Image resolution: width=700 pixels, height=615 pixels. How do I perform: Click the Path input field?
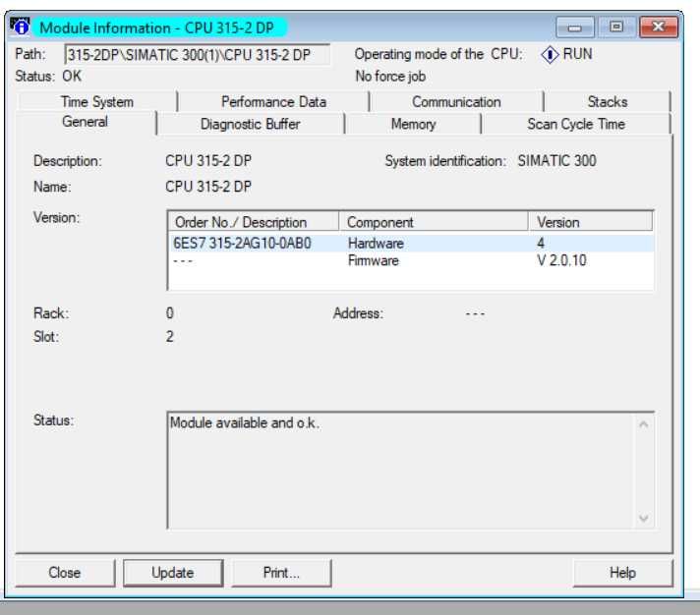[x=198, y=55]
